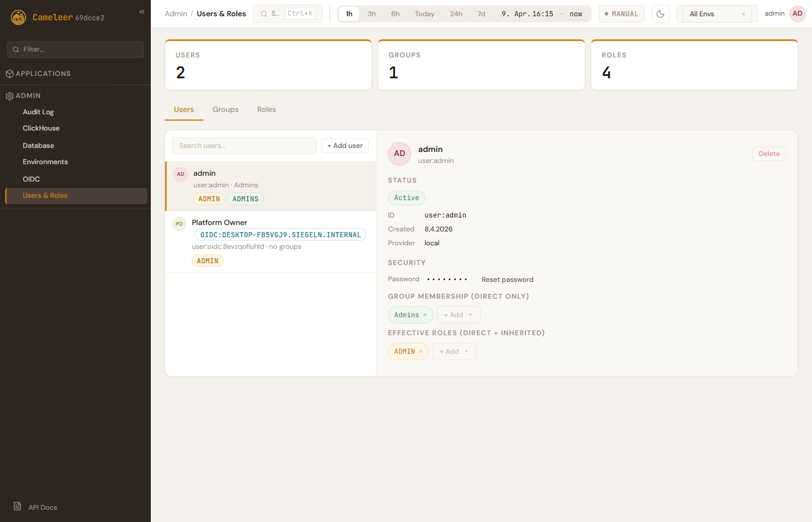812x522 pixels.
Task: Toggle the MANUAL refresh mode
Action: coord(621,14)
